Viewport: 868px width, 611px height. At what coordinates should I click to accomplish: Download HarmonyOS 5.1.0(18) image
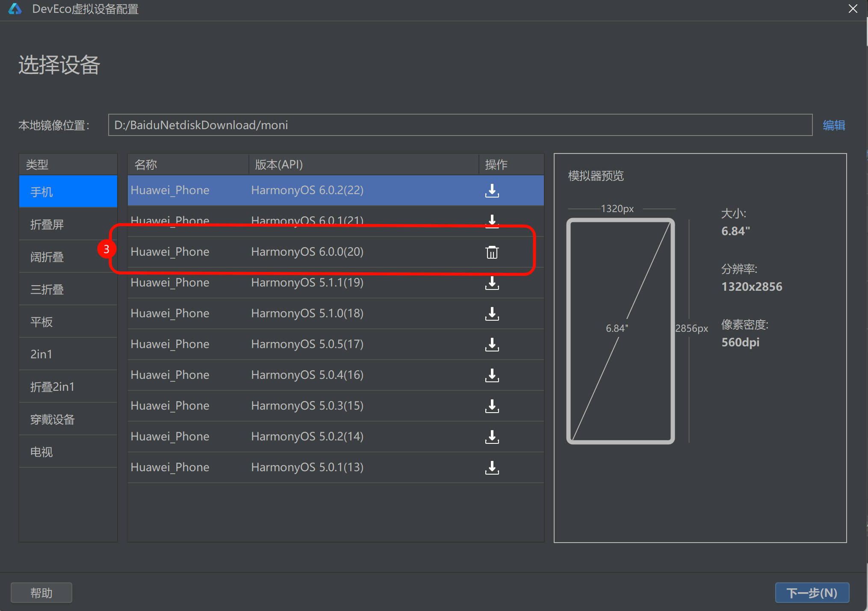[x=492, y=314]
